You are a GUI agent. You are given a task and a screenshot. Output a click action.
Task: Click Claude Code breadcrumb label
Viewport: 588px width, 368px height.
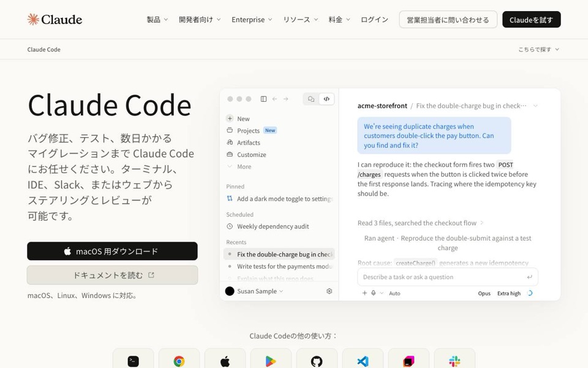43,49
